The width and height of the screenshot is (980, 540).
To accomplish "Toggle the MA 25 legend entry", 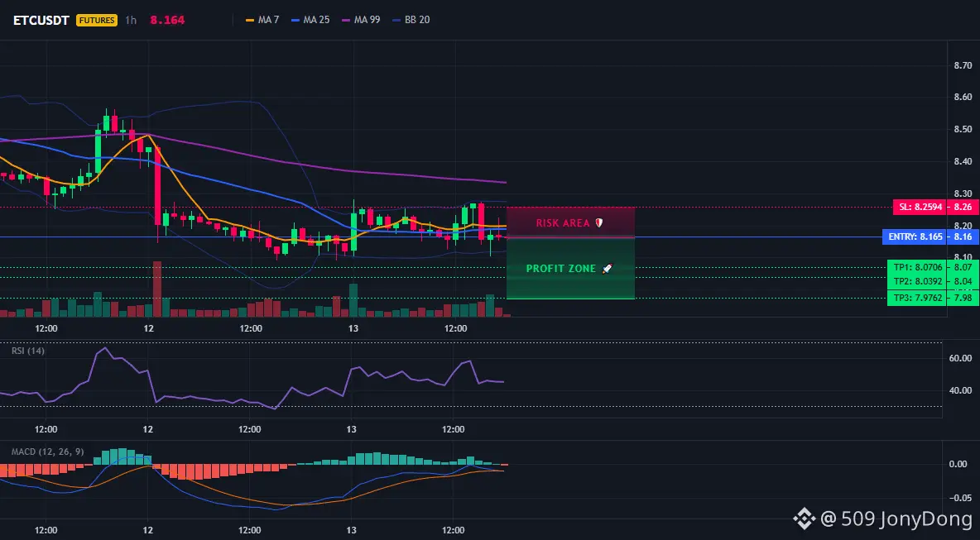I will coord(310,20).
